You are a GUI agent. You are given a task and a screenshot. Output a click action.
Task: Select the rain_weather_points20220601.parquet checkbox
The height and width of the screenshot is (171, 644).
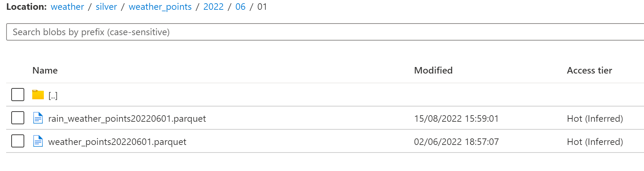coord(18,118)
